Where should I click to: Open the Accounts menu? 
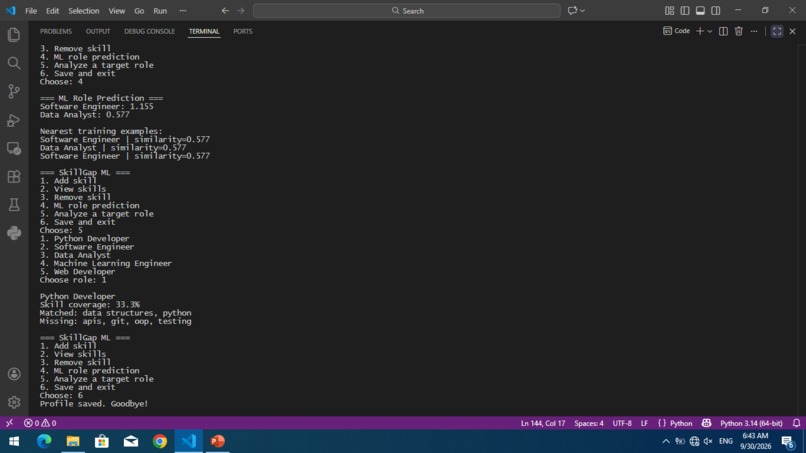point(14,374)
